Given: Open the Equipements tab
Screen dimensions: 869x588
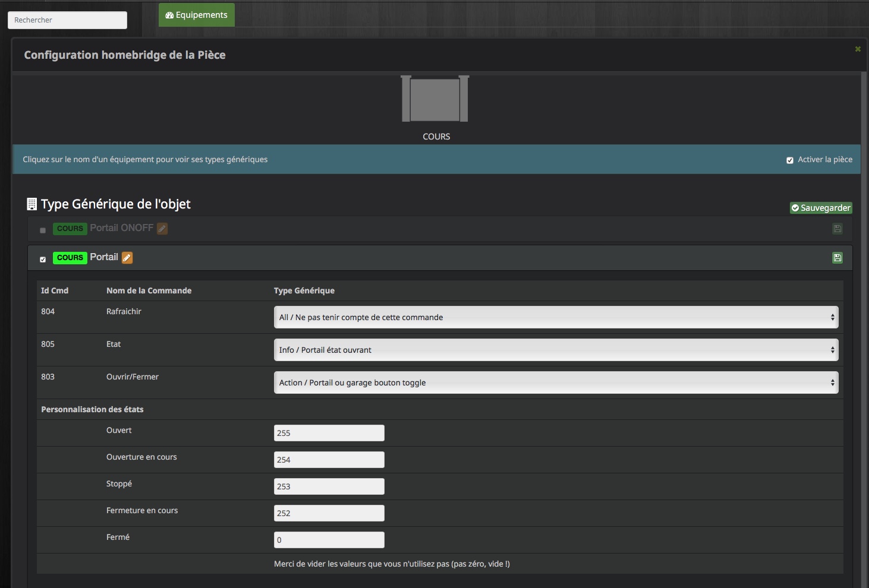Looking at the screenshot, I should pos(197,15).
